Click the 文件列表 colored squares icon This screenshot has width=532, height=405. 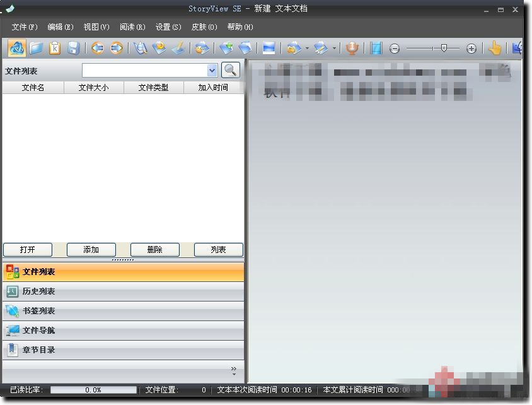click(13, 272)
